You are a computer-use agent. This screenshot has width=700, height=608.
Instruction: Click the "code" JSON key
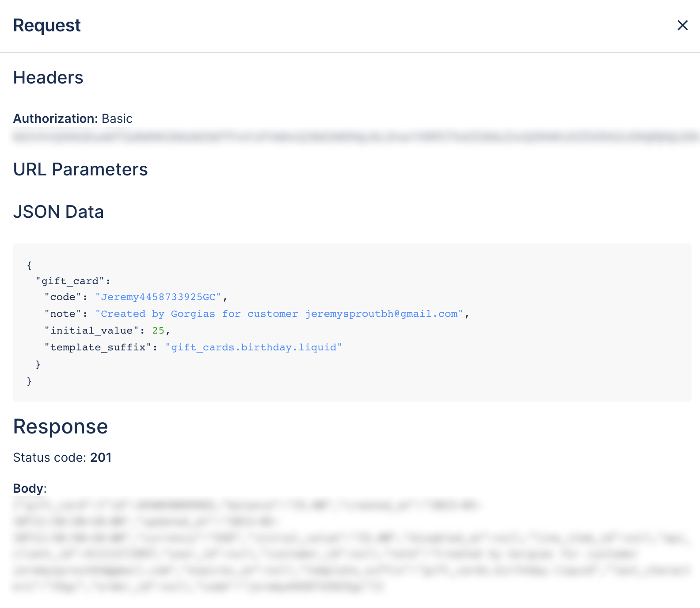coord(63,297)
